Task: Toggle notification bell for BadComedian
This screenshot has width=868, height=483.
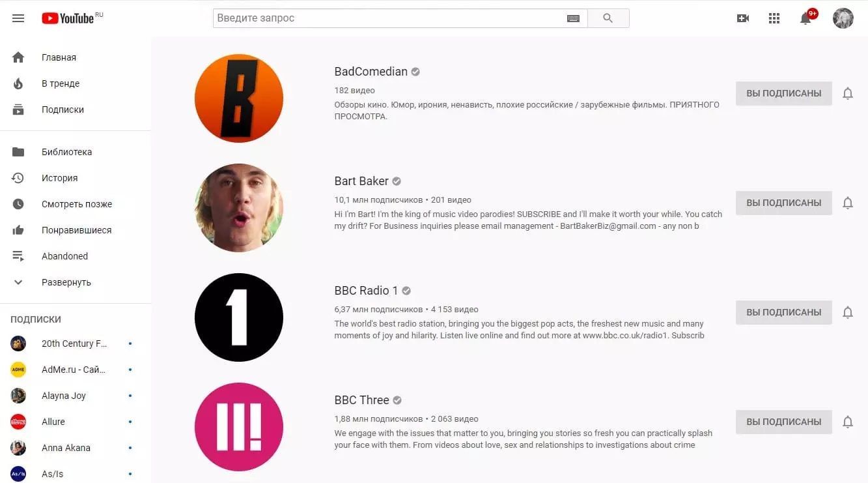Action: coord(848,93)
